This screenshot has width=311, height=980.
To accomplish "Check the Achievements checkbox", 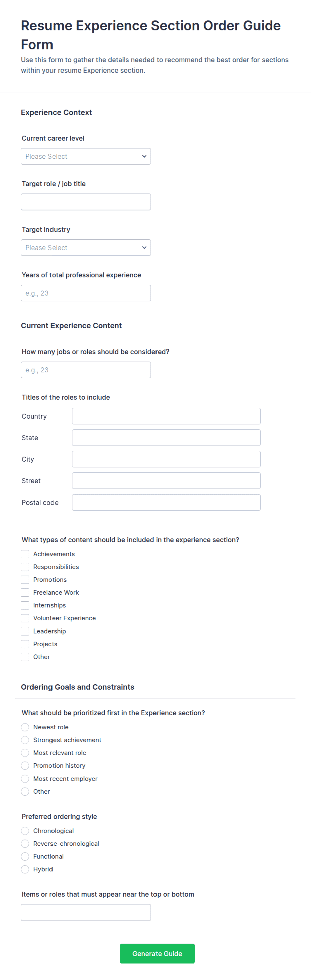I will [25, 554].
